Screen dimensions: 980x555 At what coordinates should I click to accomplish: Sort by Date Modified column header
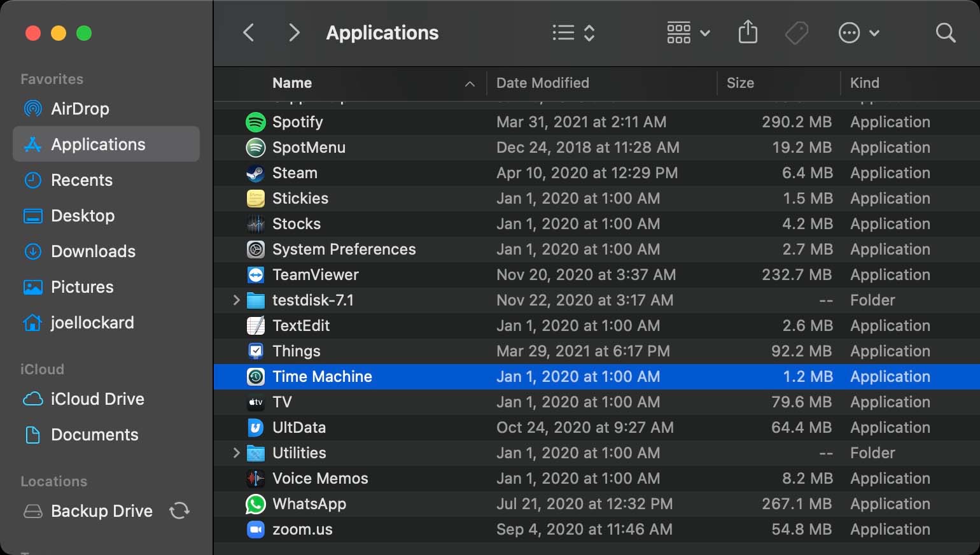[543, 83]
